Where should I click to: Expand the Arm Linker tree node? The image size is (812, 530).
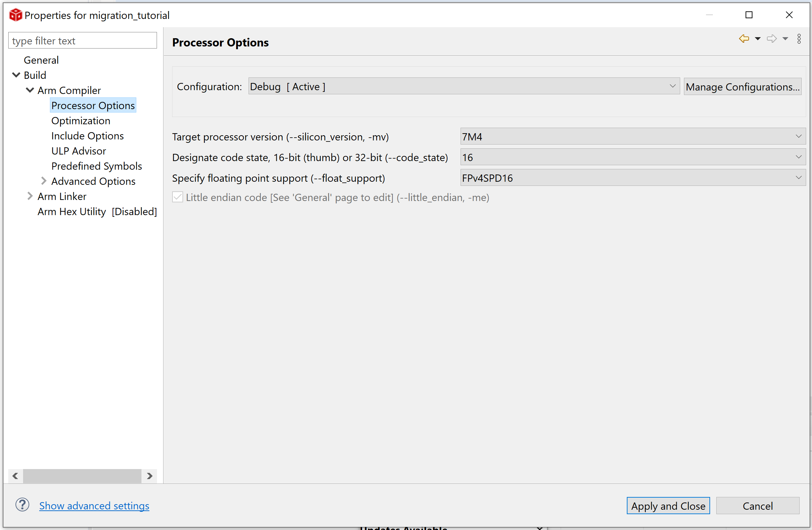30,196
